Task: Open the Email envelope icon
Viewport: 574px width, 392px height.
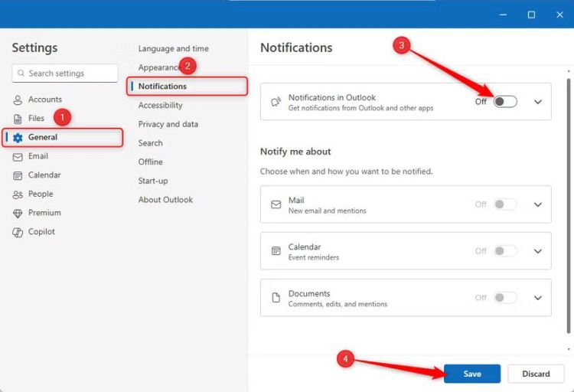Action: coord(18,156)
